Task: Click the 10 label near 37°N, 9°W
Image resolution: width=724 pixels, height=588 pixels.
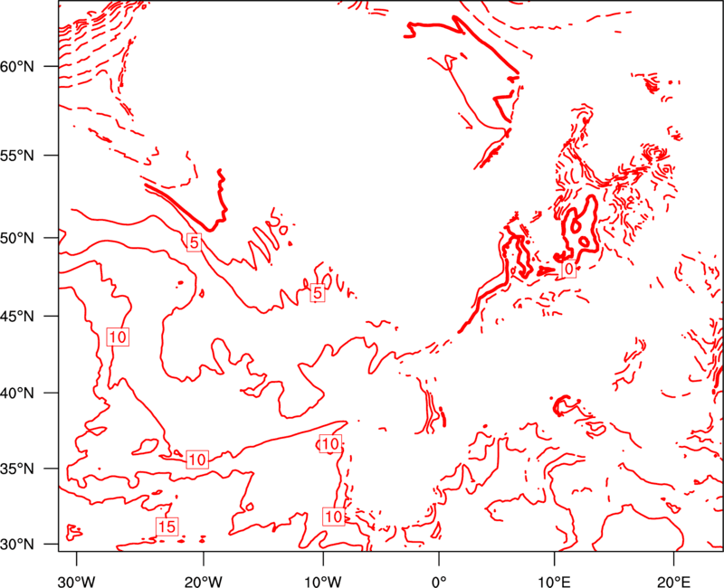Action: click(x=330, y=443)
